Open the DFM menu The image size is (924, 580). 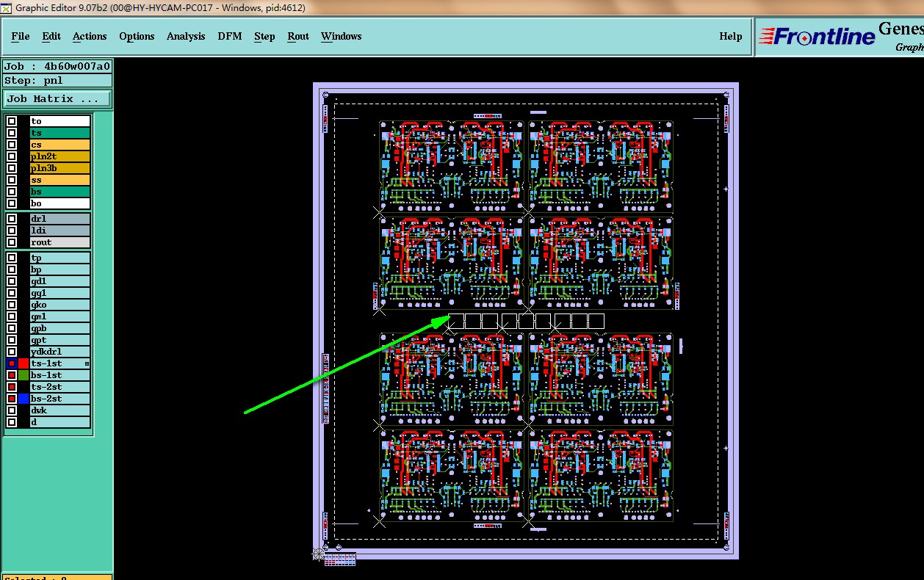coord(229,36)
